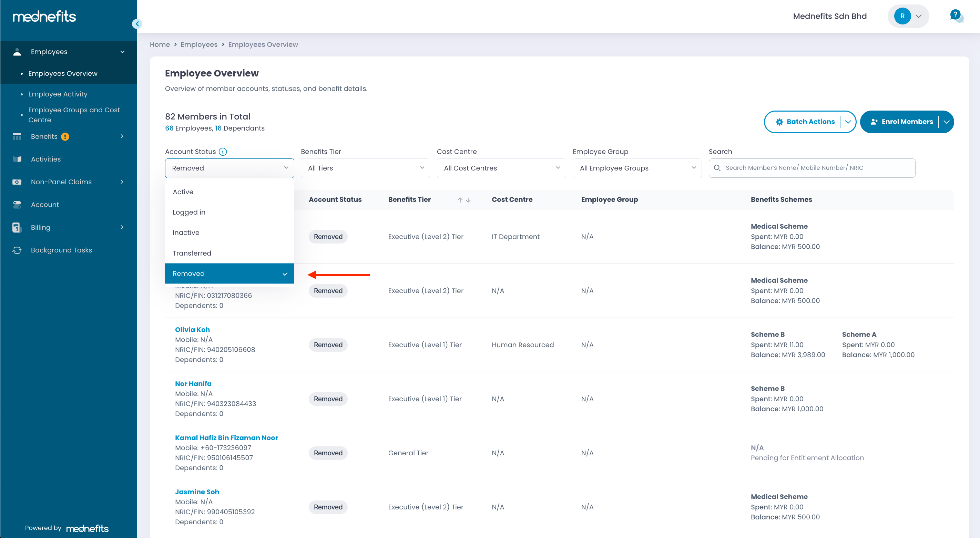Go to Employee Activity page
This screenshot has width=980, height=538.
point(58,94)
